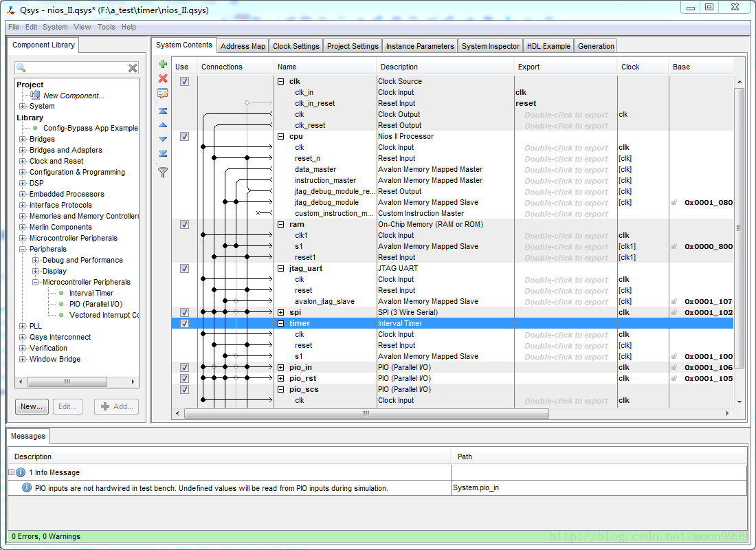Expand the Bridges library category
756x550 pixels.
pyautogui.click(x=22, y=139)
